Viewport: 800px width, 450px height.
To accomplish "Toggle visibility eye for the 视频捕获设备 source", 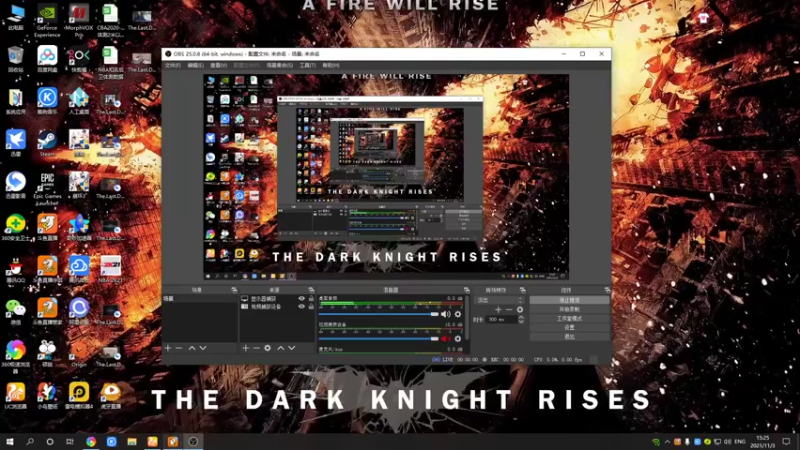I will [301, 307].
